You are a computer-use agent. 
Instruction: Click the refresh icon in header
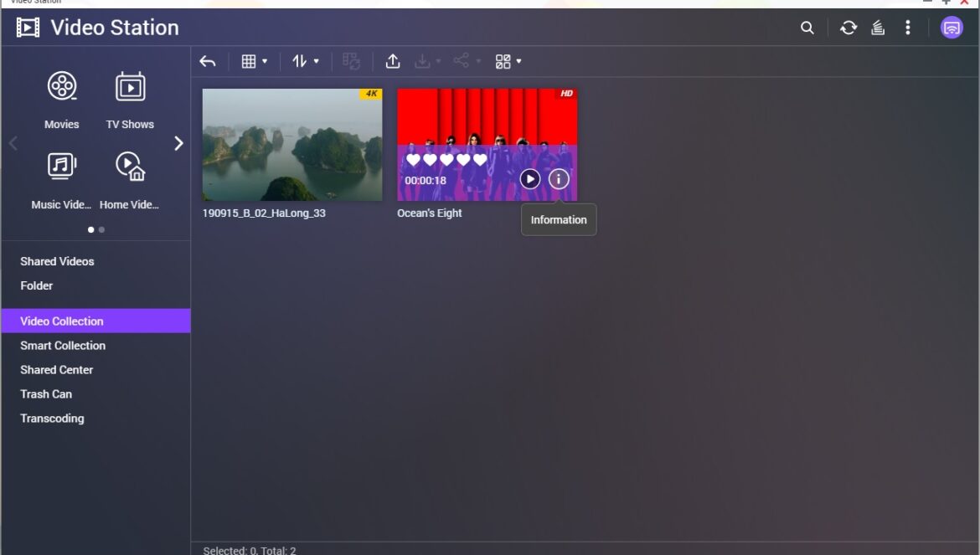[848, 28]
